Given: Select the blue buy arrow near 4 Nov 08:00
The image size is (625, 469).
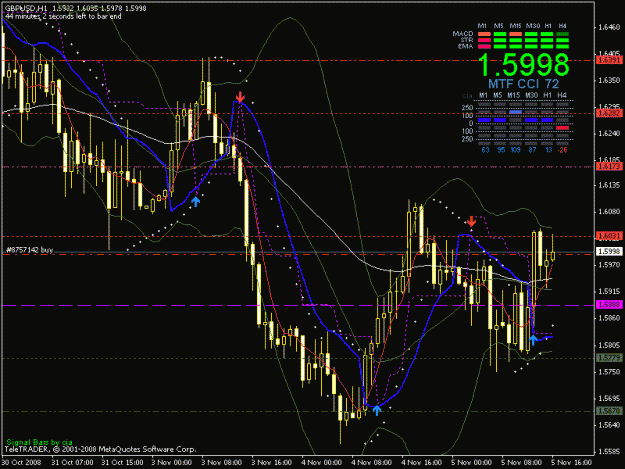Looking at the screenshot, I should (377, 410).
